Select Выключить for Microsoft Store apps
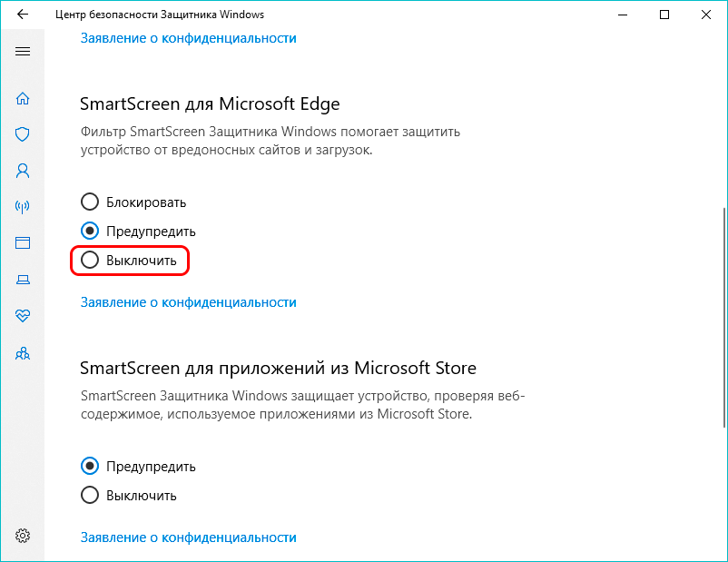 tap(129, 495)
